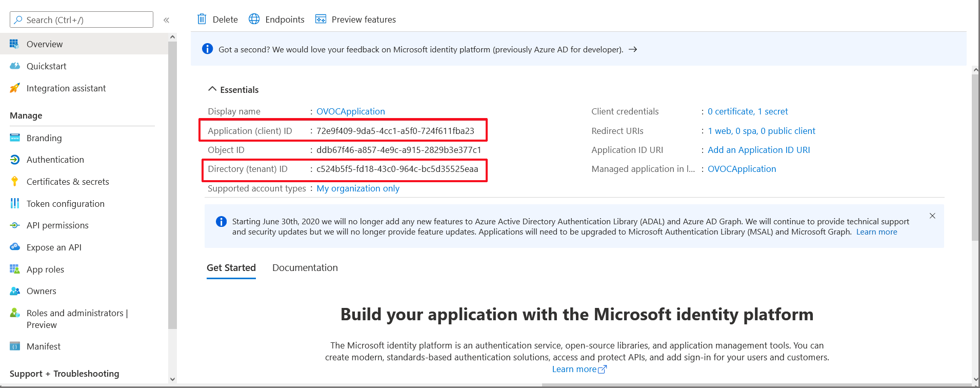
Task: Select the Get Started tab
Action: 231,268
